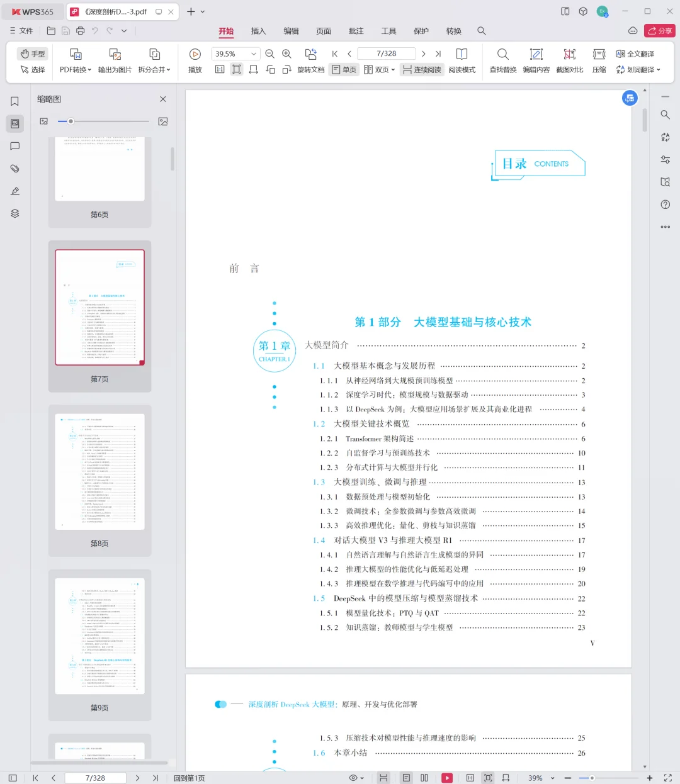Enter 阅读模式 reading mode

tap(462, 61)
